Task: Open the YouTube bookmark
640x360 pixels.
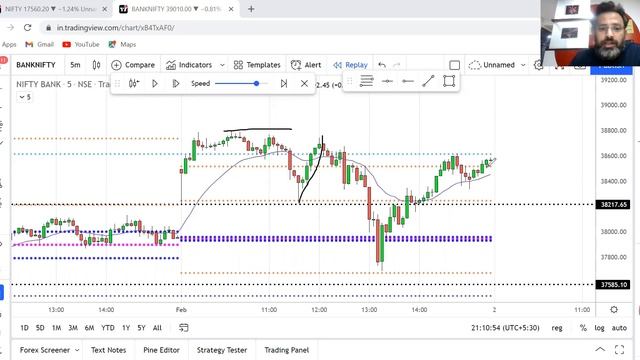Action: click(x=81, y=44)
